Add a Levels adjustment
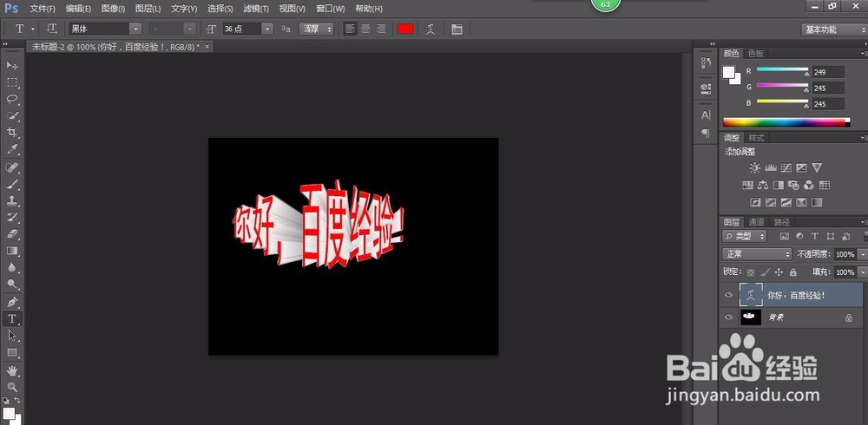 point(770,167)
